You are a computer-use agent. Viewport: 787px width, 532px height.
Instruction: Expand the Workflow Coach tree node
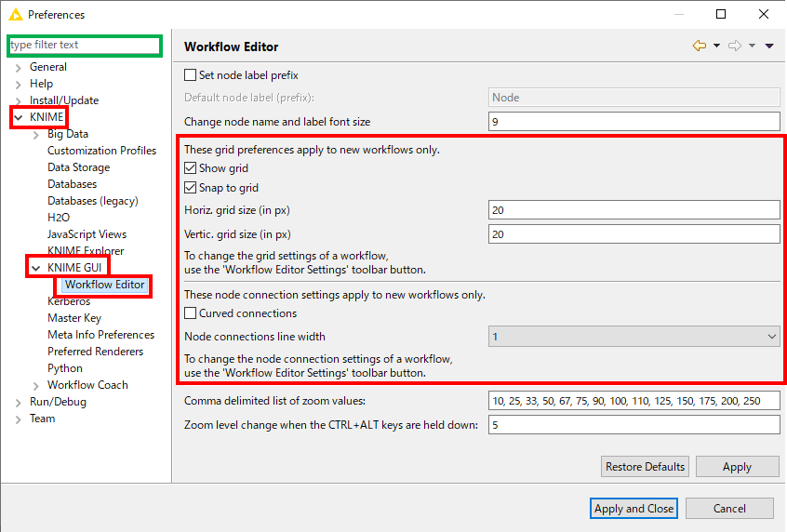coord(36,385)
